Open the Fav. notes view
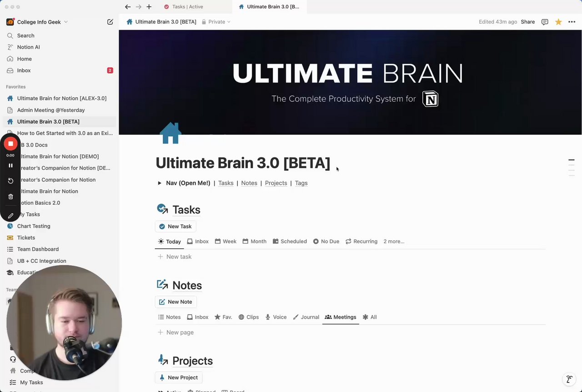 [x=223, y=317]
